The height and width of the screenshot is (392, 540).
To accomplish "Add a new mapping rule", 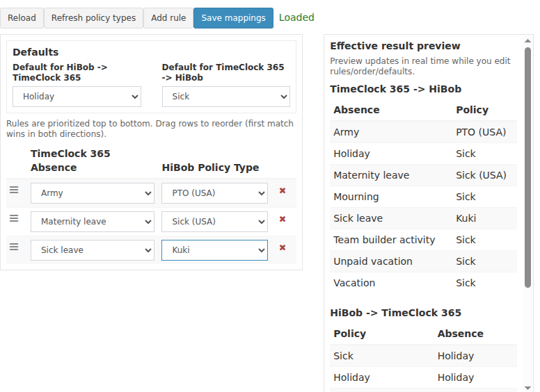I will pyautogui.click(x=168, y=18).
